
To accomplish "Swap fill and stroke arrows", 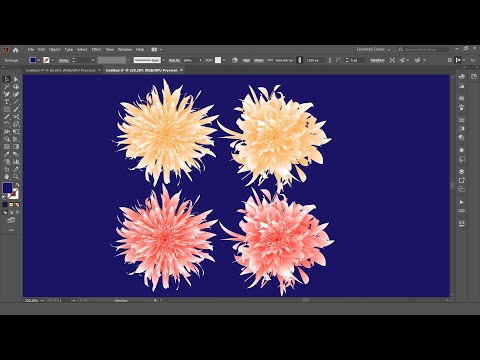I will (x=17, y=184).
